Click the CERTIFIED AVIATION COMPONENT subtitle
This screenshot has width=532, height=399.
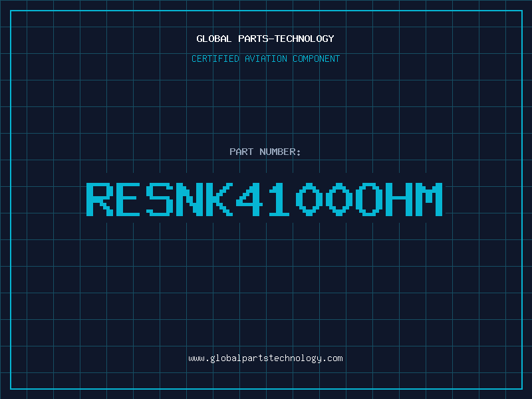pos(265,59)
